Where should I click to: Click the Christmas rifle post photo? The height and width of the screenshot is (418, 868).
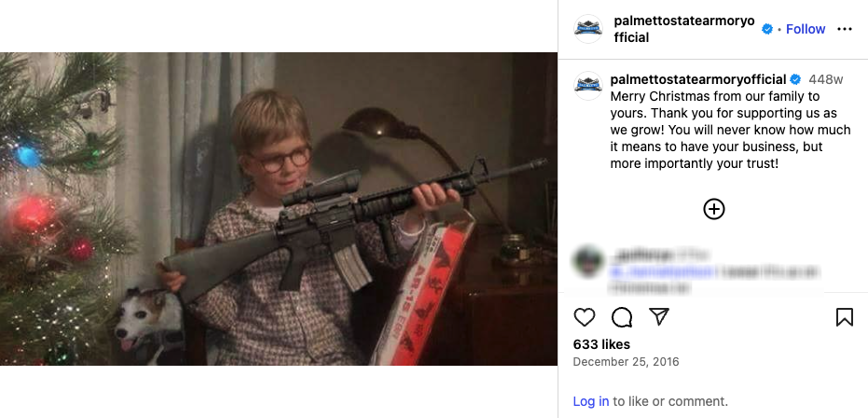click(279, 209)
